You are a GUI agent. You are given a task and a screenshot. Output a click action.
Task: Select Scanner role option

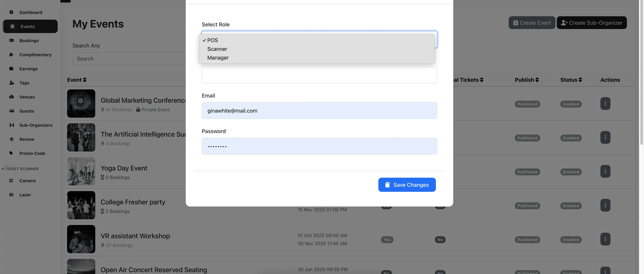pos(217,49)
